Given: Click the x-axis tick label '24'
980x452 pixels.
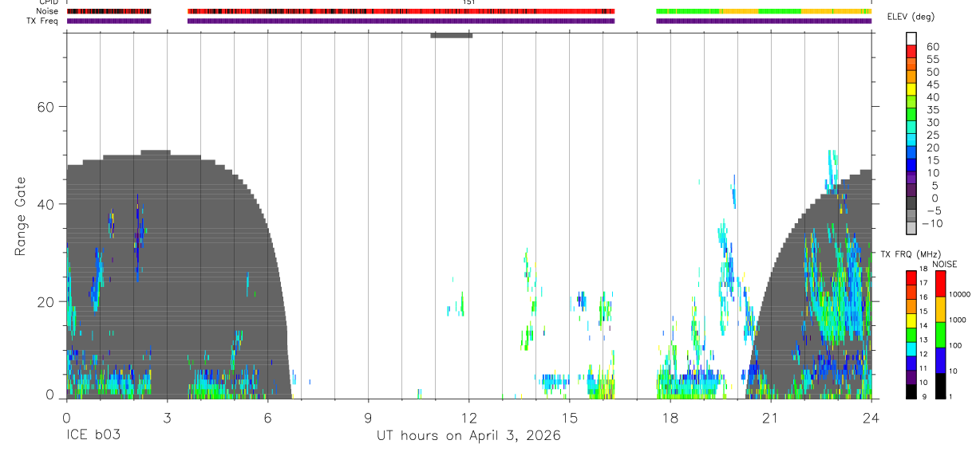Looking at the screenshot, I should tap(871, 417).
